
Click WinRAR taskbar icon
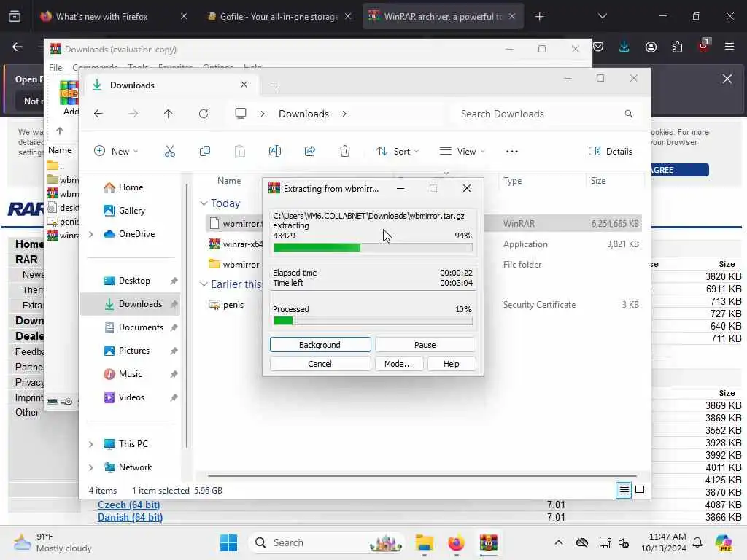[488, 542]
